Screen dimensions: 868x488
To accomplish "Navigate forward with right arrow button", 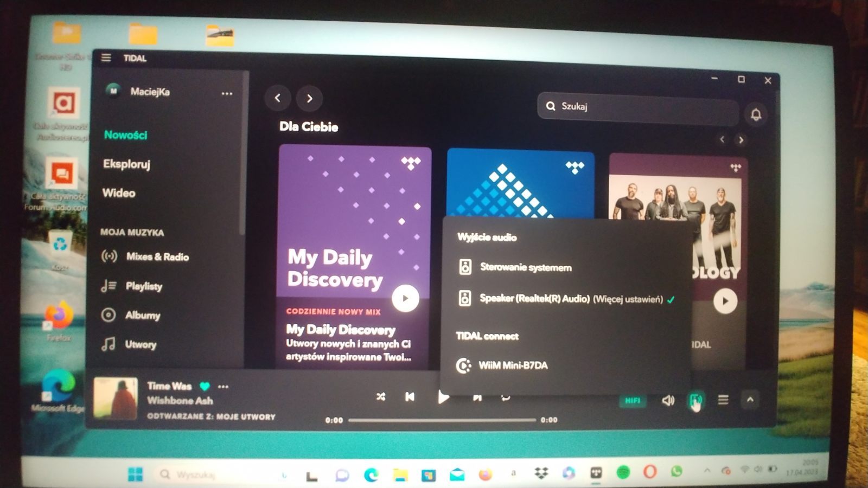I will [309, 99].
